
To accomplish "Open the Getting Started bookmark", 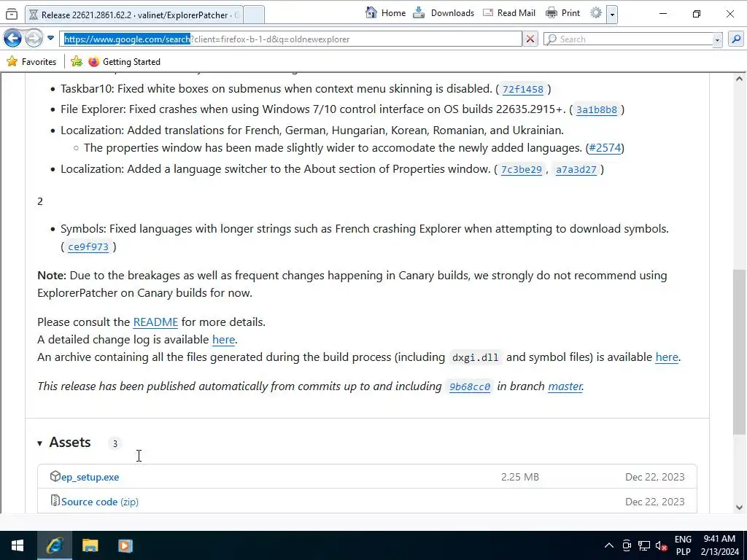I will [124, 61].
